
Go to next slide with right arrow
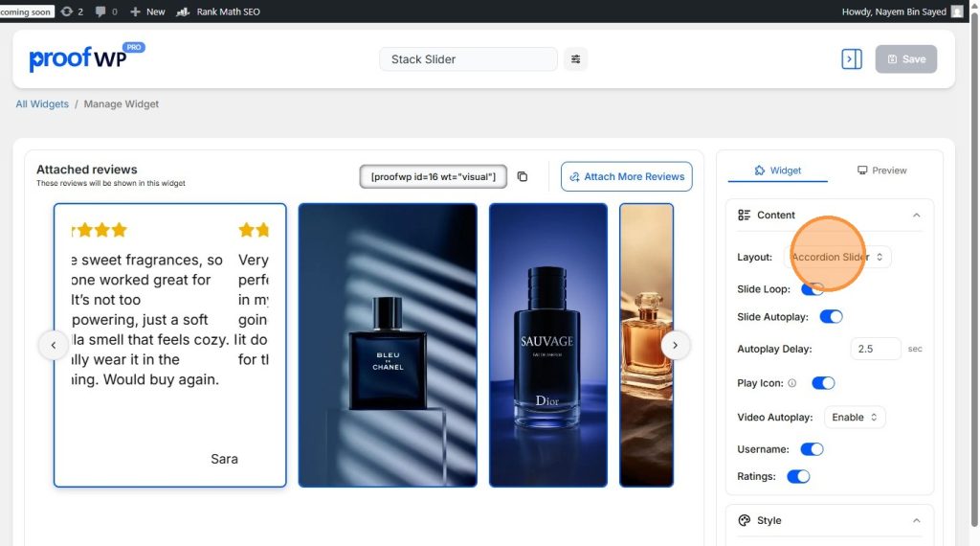tap(675, 345)
